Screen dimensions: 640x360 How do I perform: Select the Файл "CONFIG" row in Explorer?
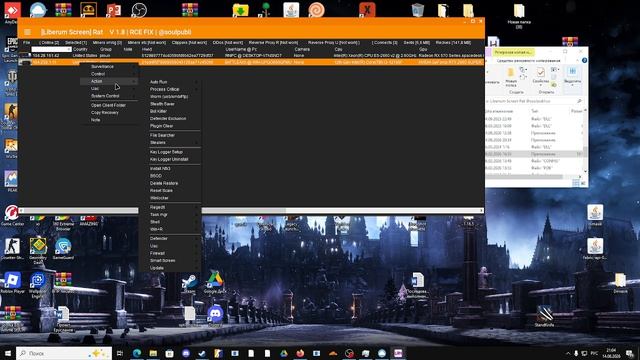click(x=534, y=161)
